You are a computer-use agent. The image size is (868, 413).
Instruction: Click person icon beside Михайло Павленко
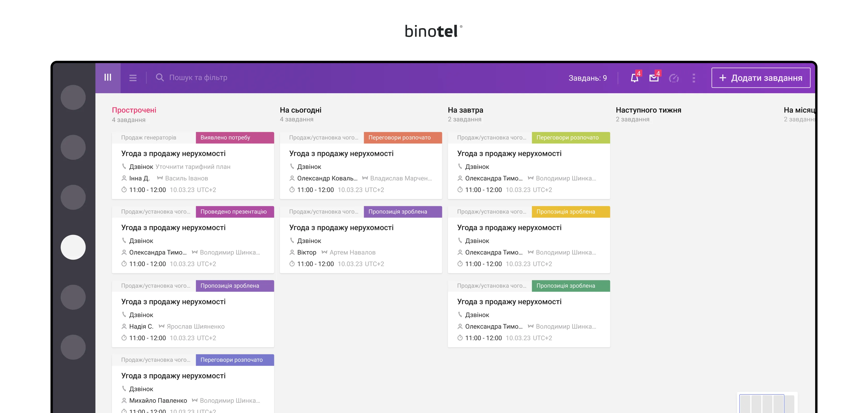(x=124, y=400)
